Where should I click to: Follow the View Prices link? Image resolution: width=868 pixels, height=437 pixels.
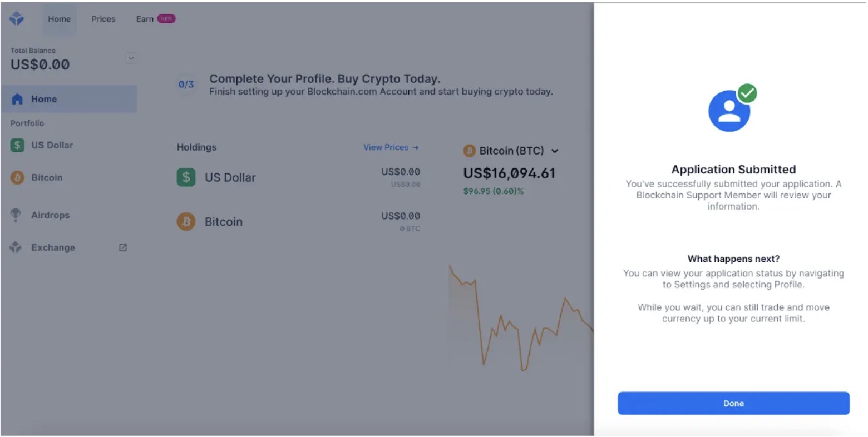391,147
